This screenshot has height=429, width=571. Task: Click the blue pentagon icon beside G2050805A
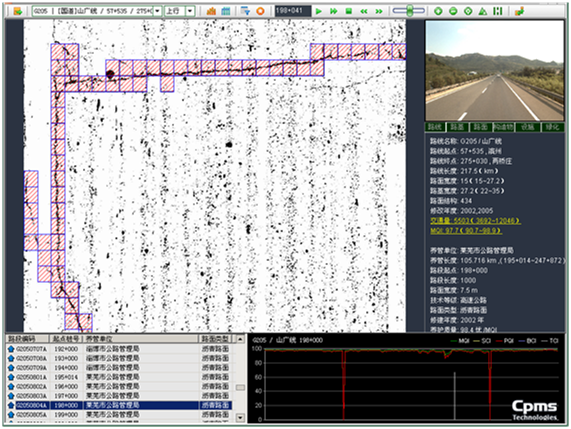pos(11,415)
